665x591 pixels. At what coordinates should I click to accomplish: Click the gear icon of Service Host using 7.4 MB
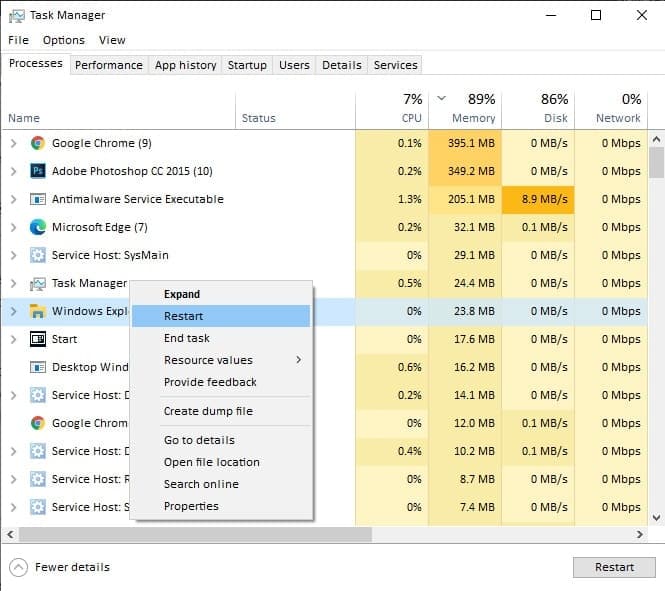point(38,507)
